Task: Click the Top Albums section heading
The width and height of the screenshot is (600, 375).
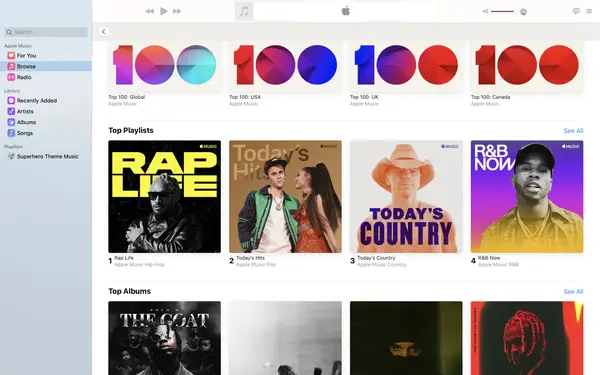Action: [130, 291]
